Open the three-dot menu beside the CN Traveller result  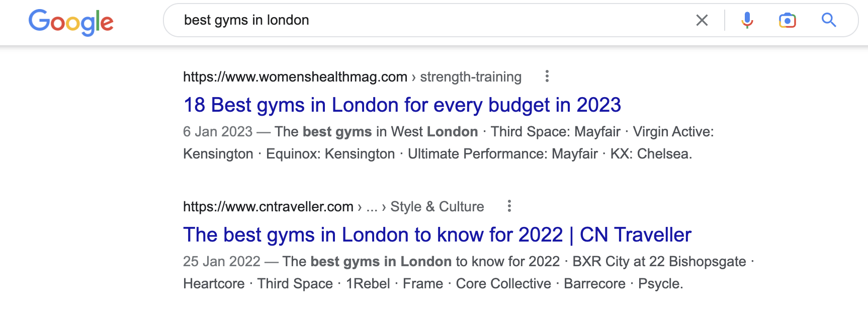(509, 206)
